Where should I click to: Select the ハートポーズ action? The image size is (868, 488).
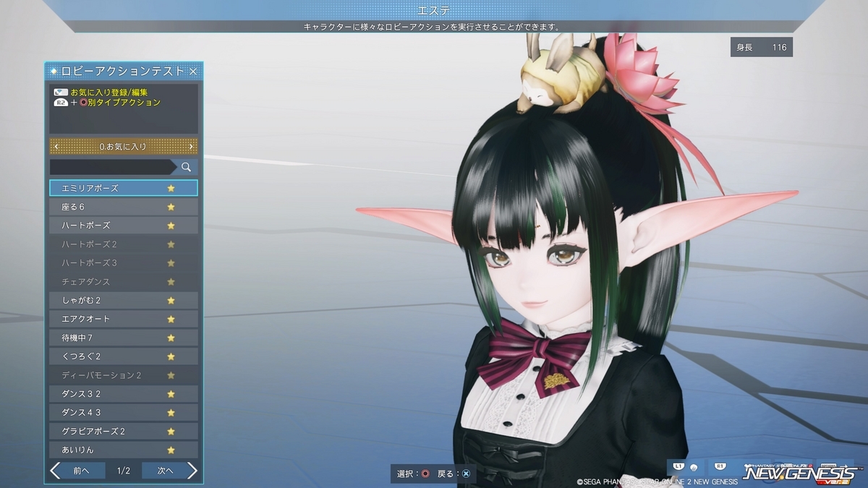[124, 226]
